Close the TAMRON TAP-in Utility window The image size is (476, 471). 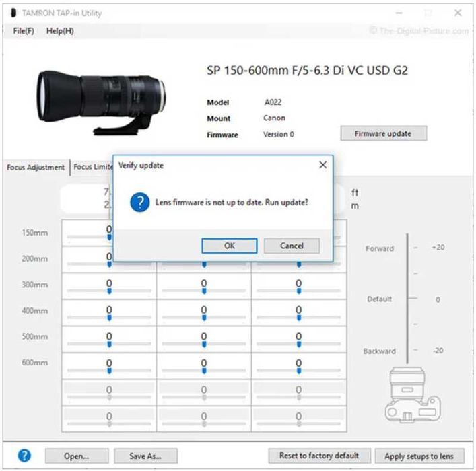(x=458, y=13)
